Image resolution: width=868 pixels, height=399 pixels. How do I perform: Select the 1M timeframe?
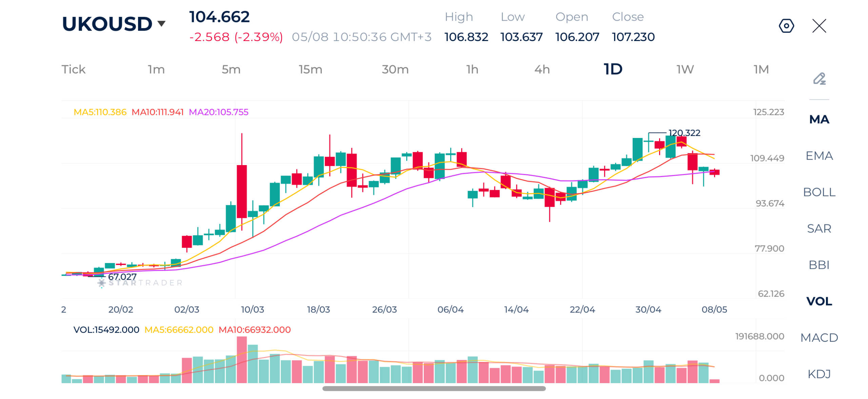761,69
